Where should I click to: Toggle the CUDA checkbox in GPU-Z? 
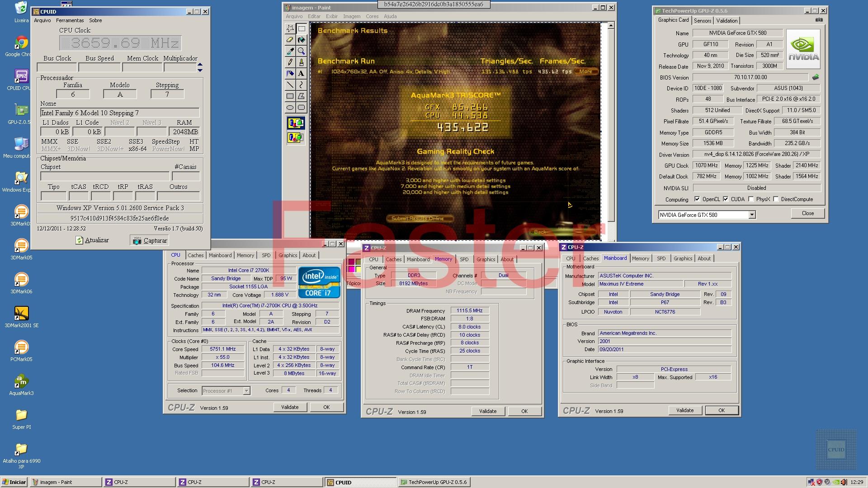pos(726,199)
